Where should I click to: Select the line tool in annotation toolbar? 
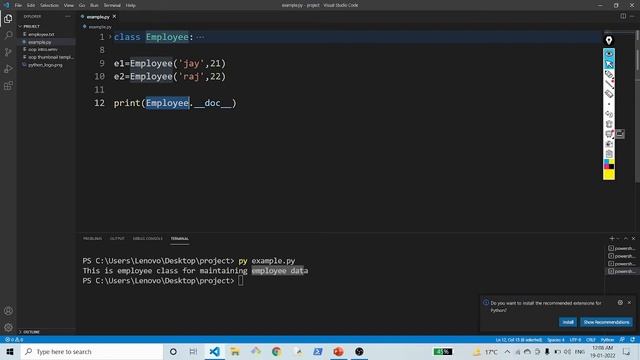tap(609, 84)
